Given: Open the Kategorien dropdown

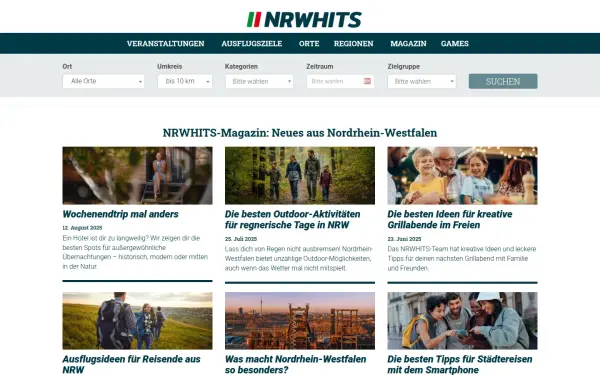Looking at the screenshot, I should (259, 81).
